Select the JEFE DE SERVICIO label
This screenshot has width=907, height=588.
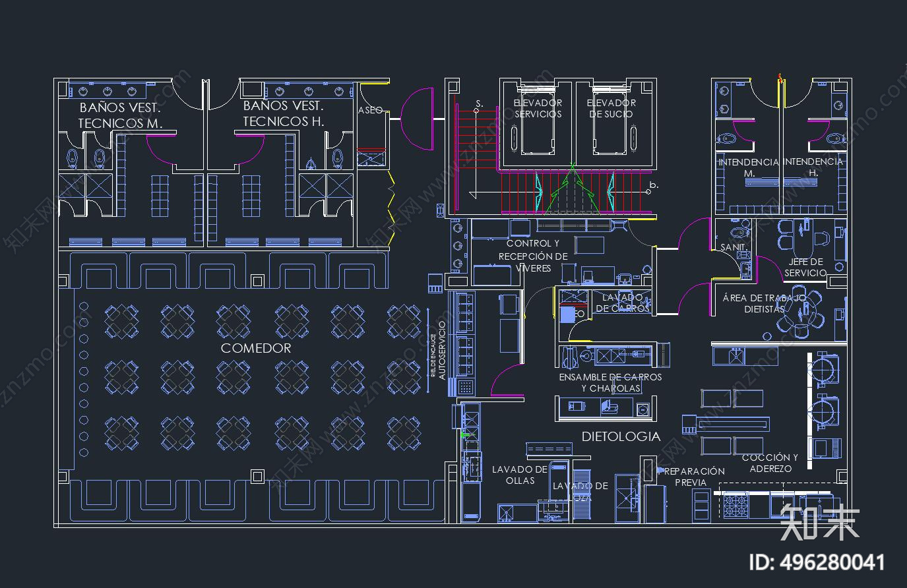(805, 267)
